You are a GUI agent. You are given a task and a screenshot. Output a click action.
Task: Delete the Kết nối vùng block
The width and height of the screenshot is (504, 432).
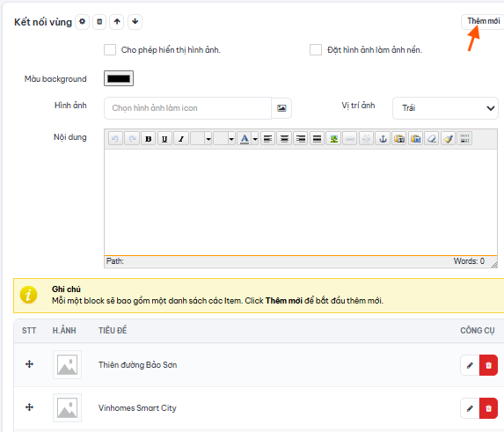(x=99, y=22)
